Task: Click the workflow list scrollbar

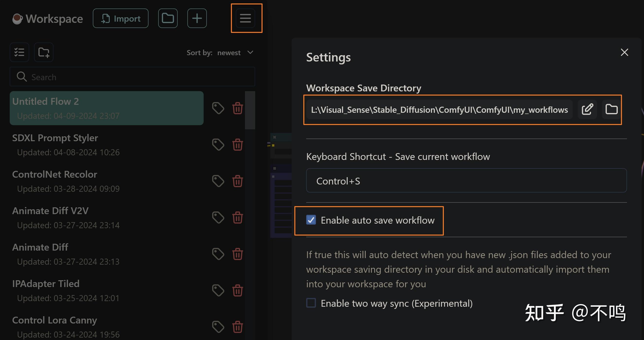Action: pyautogui.click(x=250, y=110)
